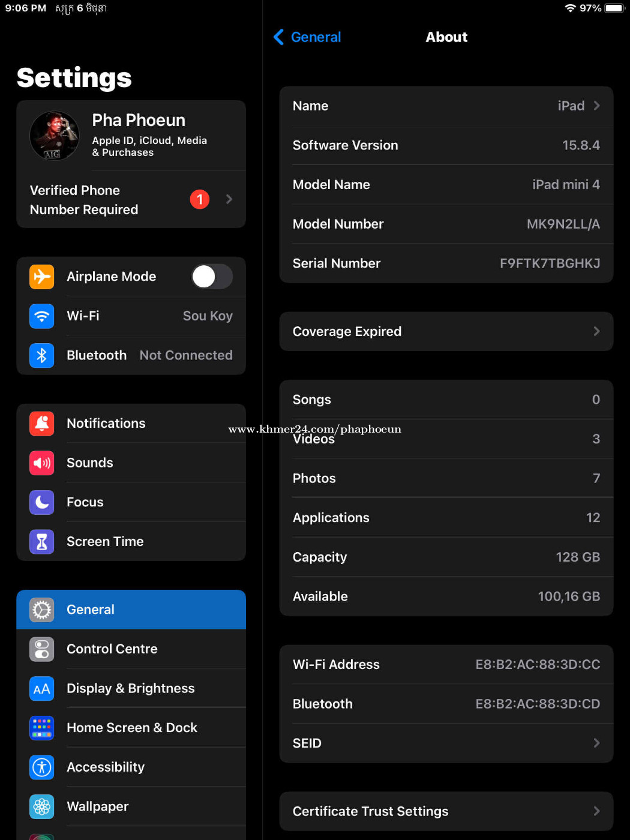Tap the Songs count row
630x840 pixels.
coord(446,400)
